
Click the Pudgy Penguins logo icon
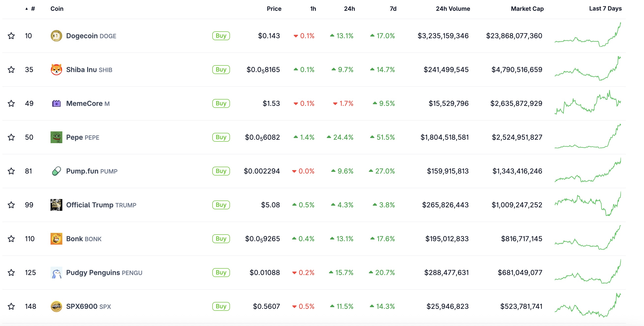click(x=56, y=272)
